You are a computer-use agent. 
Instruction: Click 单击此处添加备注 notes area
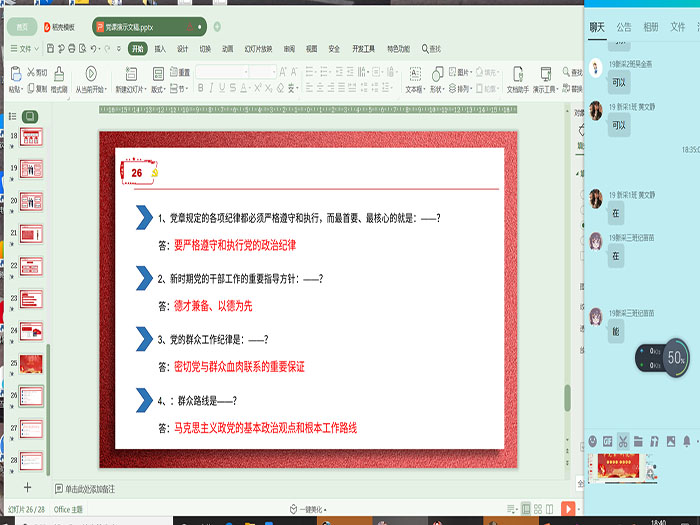pos(88,489)
